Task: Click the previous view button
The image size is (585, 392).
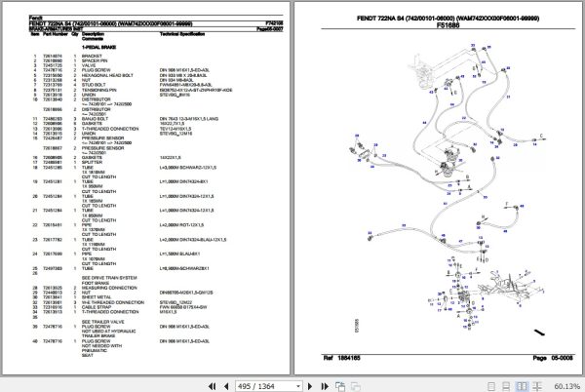Action: (340, 386)
